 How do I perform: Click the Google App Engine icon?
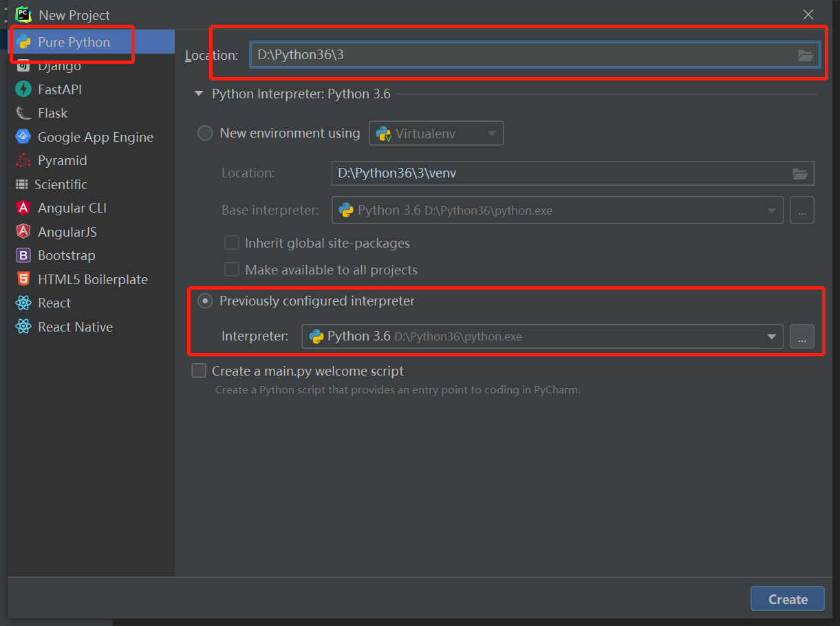(x=24, y=137)
